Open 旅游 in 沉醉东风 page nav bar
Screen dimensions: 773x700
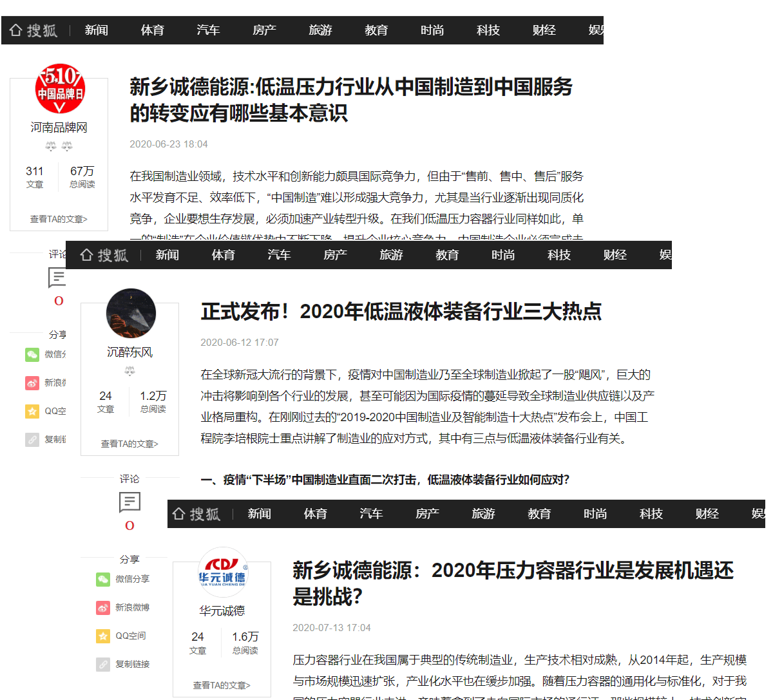[x=392, y=255]
